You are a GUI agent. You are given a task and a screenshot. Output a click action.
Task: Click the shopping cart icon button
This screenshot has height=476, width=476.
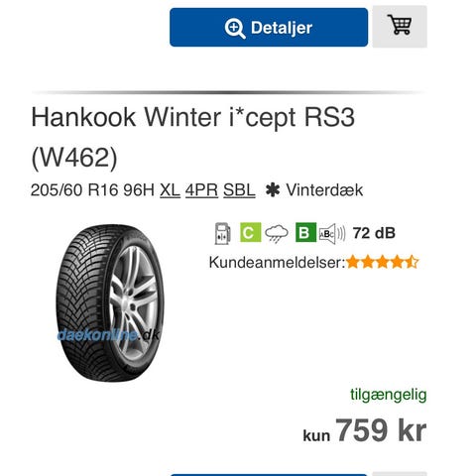click(x=400, y=27)
